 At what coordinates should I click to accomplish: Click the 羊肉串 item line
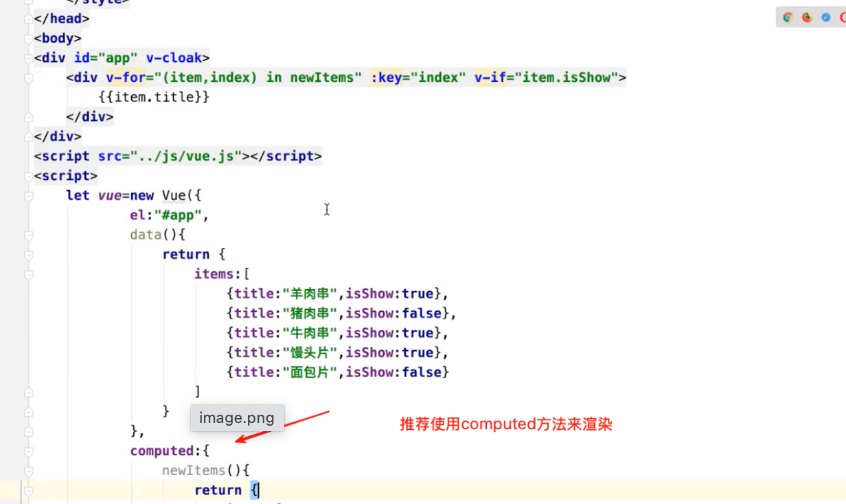(x=337, y=294)
